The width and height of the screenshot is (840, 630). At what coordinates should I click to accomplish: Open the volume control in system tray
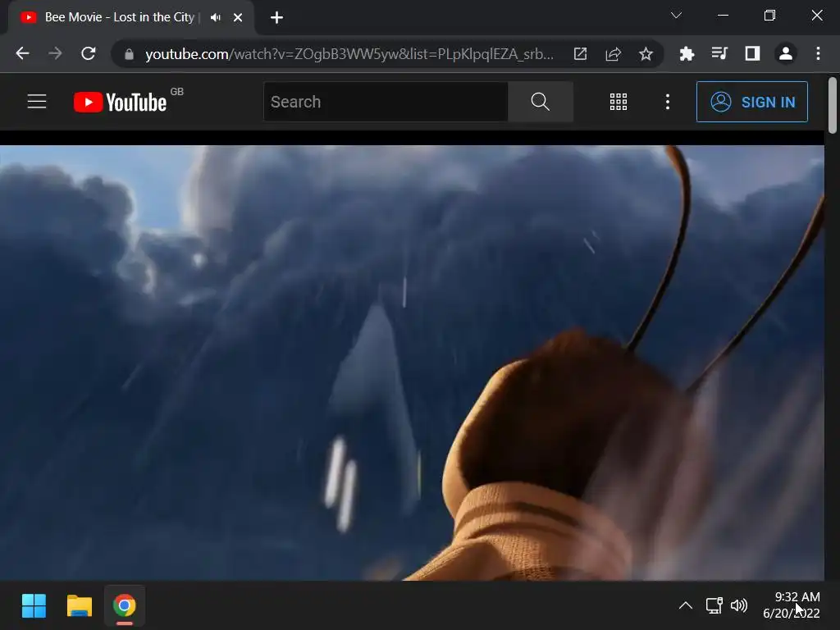pos(739,606)
